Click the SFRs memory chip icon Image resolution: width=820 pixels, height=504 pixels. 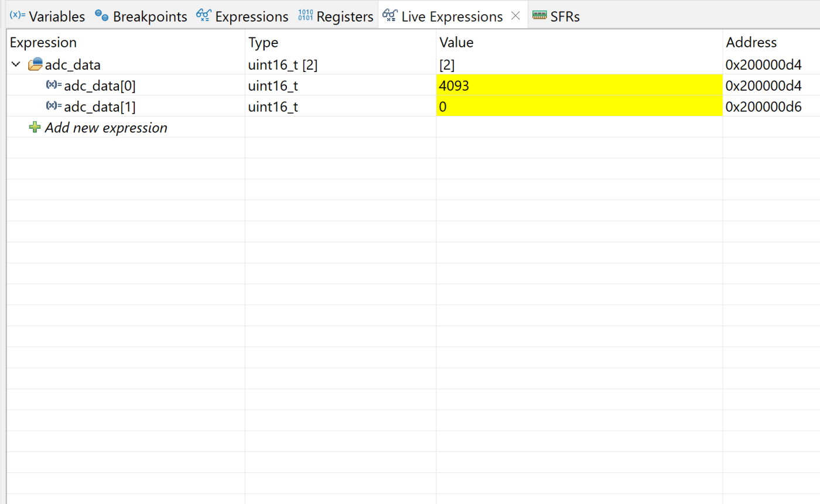click(538, 16)
